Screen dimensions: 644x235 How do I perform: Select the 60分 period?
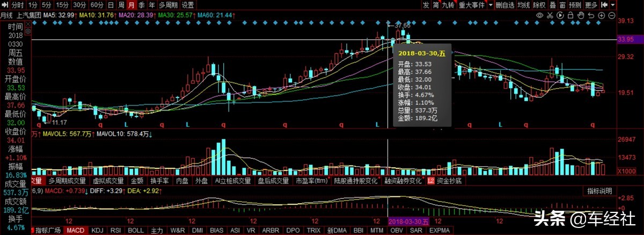coord(97,5)
